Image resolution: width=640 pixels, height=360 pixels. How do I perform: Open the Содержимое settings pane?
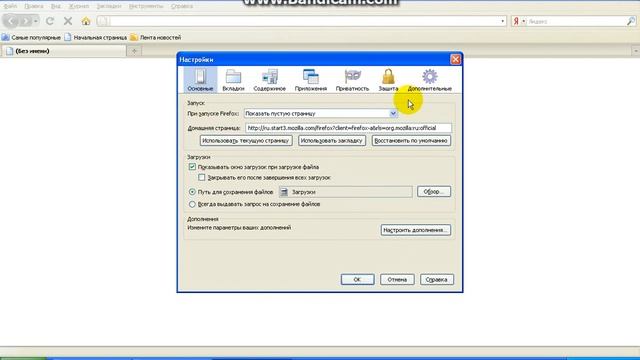pos(269,80)
